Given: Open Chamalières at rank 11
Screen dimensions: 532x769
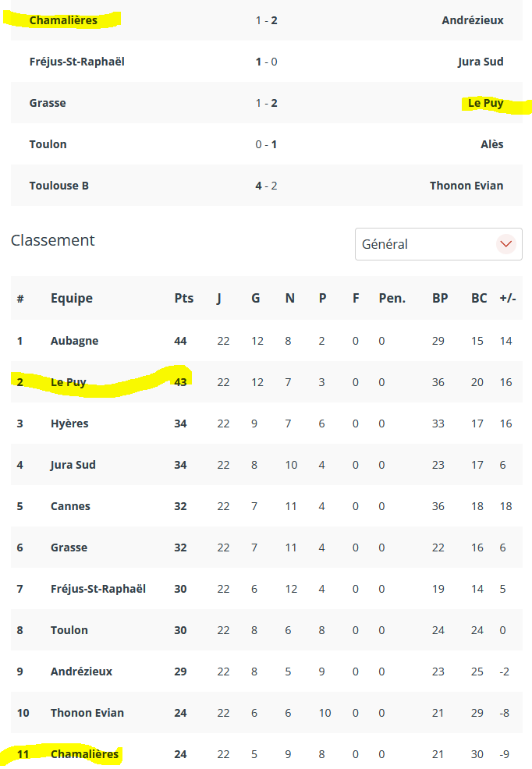Looking at the screenshot, I should (84, 754).
